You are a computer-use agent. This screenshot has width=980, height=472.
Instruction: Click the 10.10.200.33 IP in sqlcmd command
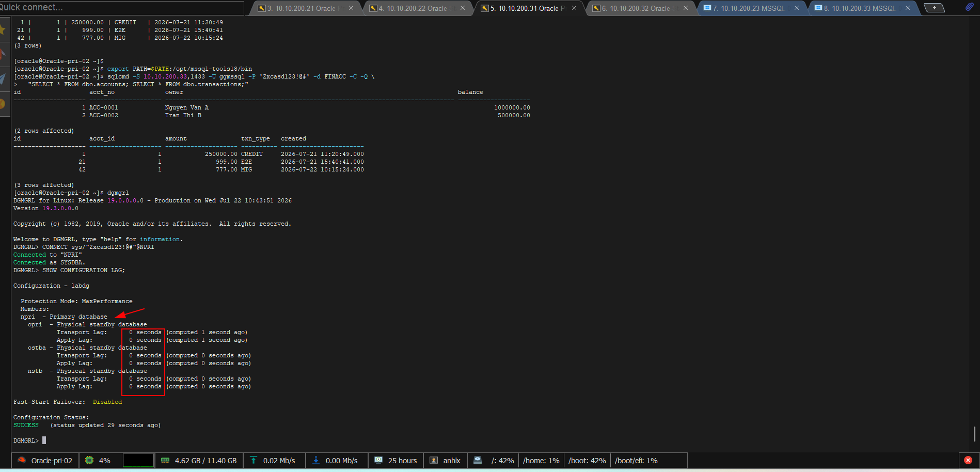(165, 76)
